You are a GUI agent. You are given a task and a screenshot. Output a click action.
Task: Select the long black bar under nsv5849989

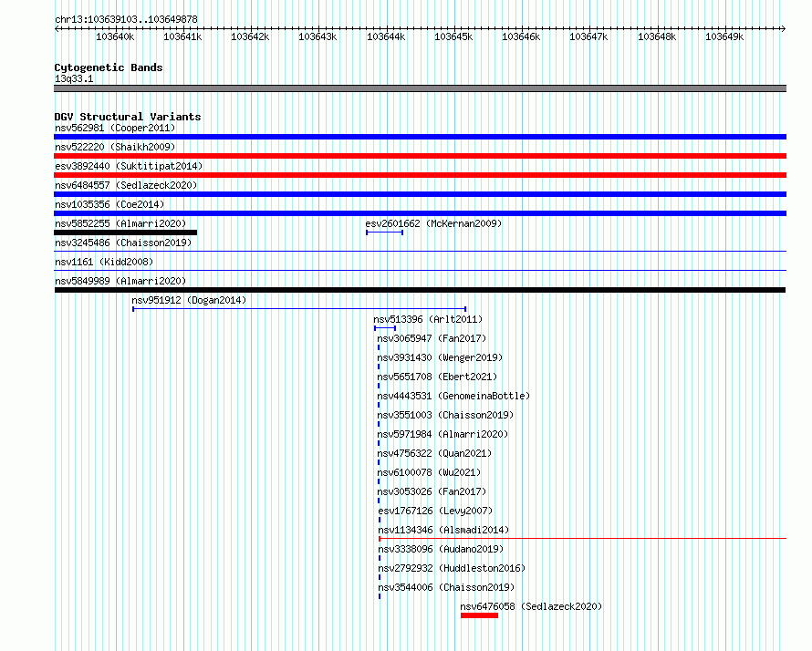point(420,290)
